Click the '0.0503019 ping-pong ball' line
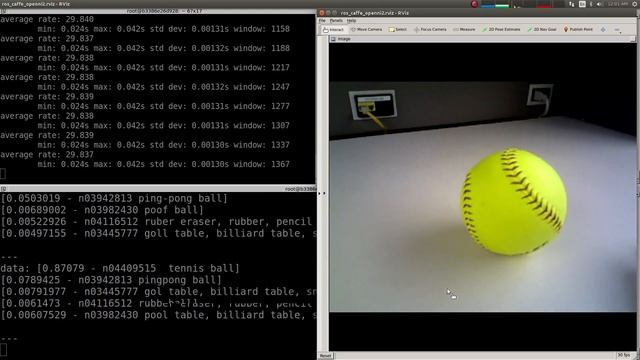Image resolution: width=640 pixels, height=360 pixels. pos(114,198)
